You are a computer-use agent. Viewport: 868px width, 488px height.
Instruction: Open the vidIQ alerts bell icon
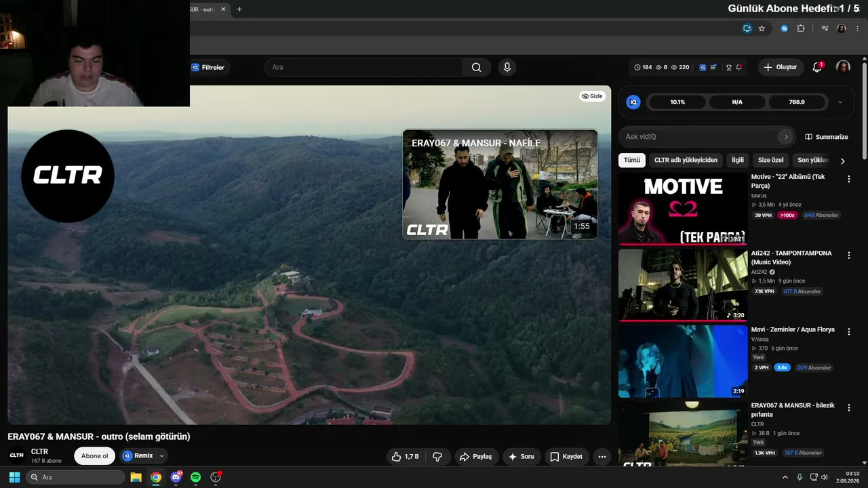[738, 67]
